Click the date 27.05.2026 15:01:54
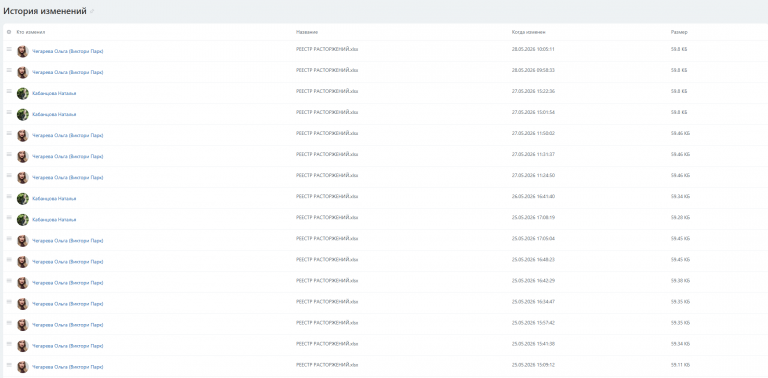The height and width of the screenshot is (378, 768). [x=533, y=112]
